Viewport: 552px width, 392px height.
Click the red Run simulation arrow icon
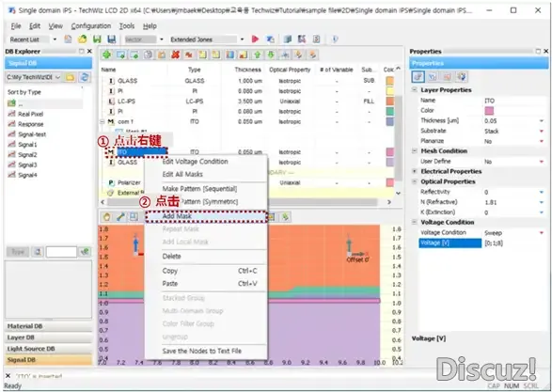click(255, 39)
